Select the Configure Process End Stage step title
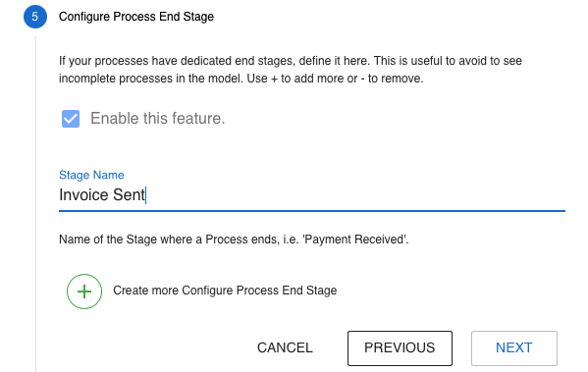 click(x=136, y=17)
